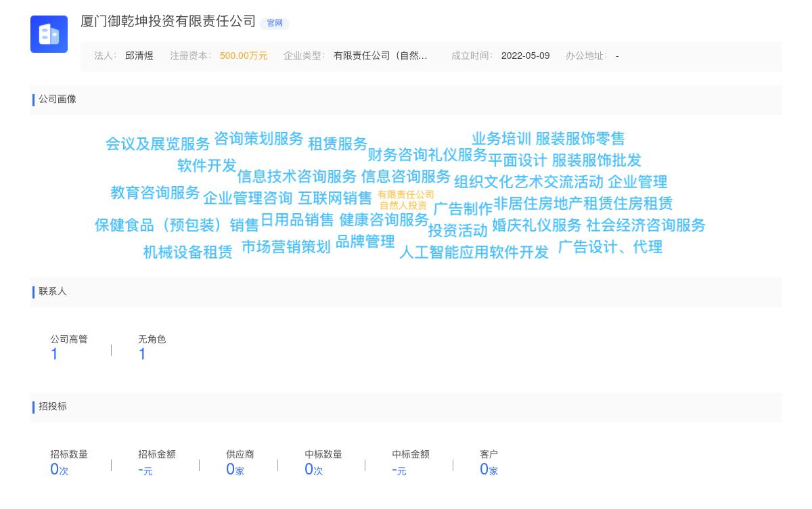Image resolution: width=812 pixels, height=509 pixels.
Task: Click word cloud tag 服装服饰零售
Action: pos(580,139)
